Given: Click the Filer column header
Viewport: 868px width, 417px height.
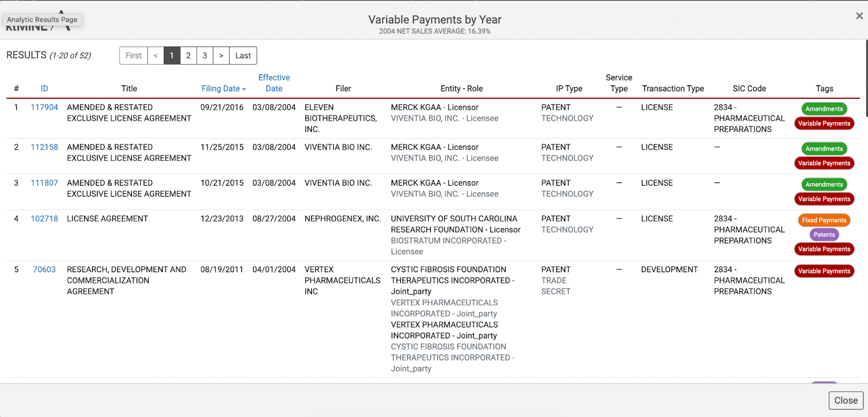Looking at the screenshot, I should (x=343, y=89).
